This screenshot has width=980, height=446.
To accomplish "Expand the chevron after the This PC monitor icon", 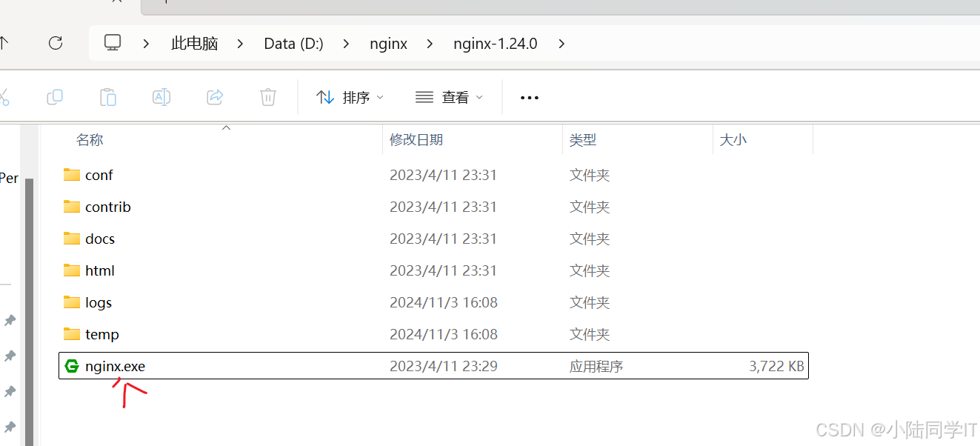I will [x=146, y=44].
